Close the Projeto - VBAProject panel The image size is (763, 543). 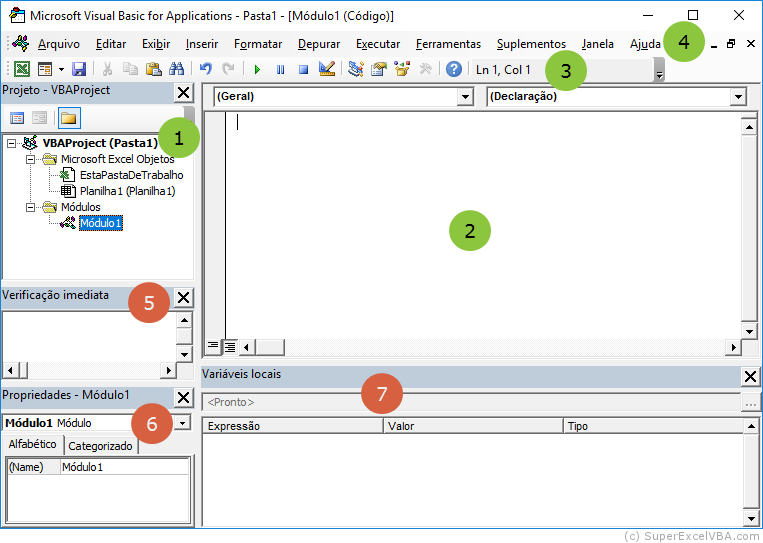[183, 92]
